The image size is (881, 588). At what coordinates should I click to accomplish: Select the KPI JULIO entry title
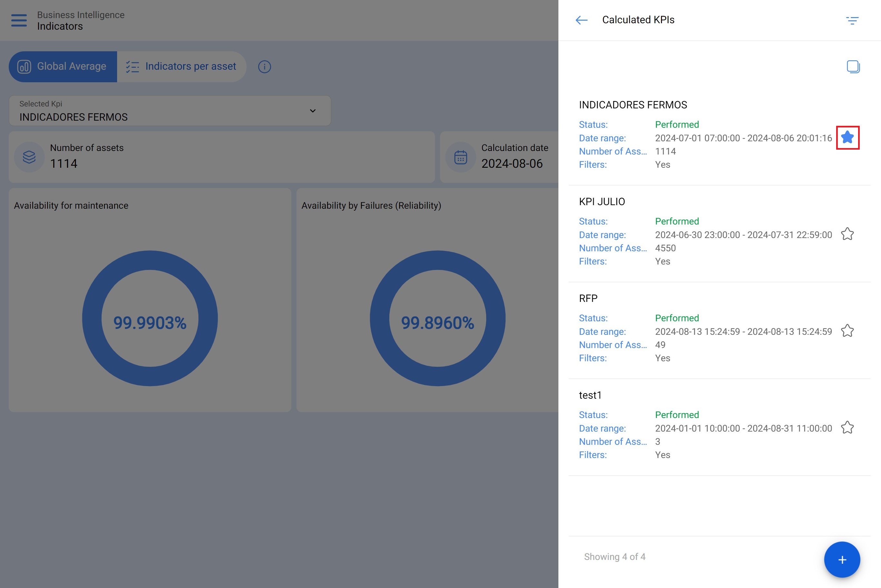[602, 202]
